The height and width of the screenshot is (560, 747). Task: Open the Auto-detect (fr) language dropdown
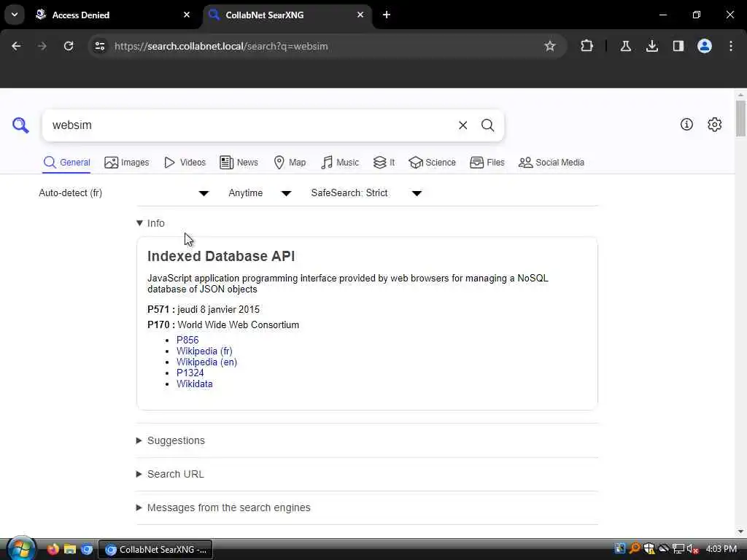pyautogui.click(x=124, y=192)
